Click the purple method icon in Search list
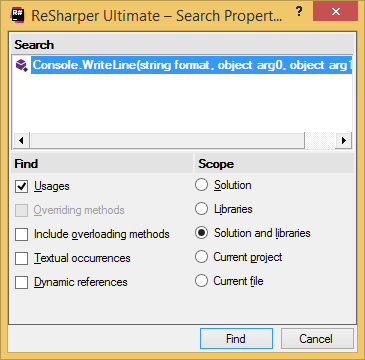Image resolution: width=365 pixels, height=360 pixels. pyautogui.click(x=22, y=65)
